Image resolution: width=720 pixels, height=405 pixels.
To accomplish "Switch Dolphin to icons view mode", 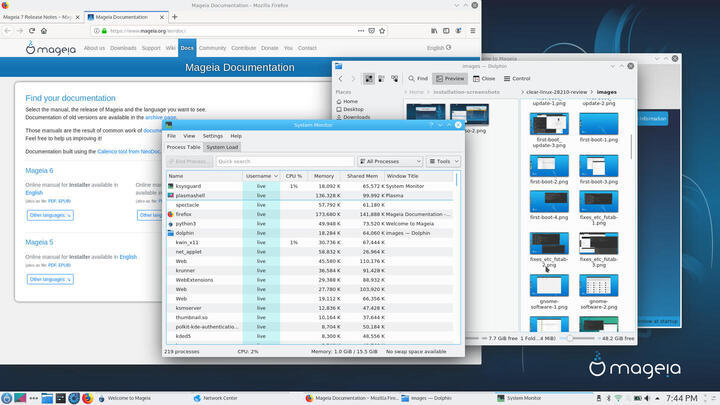I will click(x=368, y=79).
